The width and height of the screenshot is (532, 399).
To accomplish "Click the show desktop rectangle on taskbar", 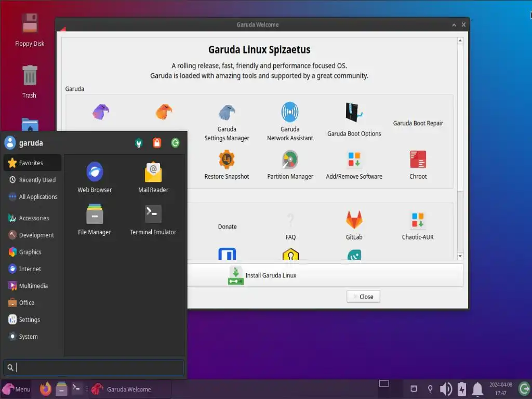I will (384, 383).
